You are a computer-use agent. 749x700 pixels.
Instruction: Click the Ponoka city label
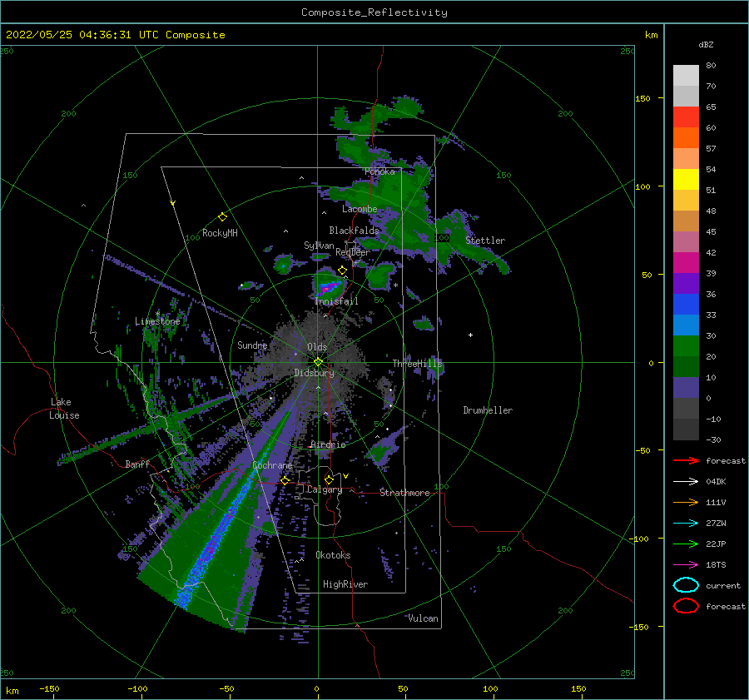click(379, 171)
